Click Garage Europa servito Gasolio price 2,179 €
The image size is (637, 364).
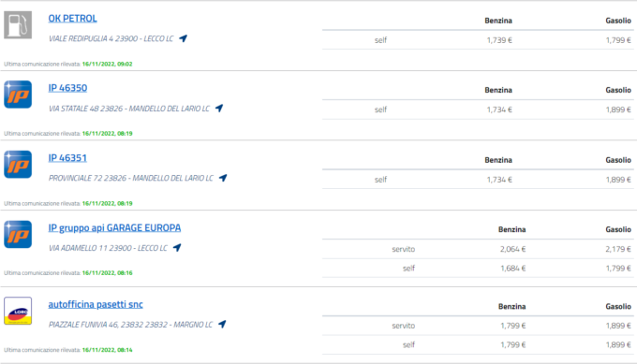(x=618, y=249)
